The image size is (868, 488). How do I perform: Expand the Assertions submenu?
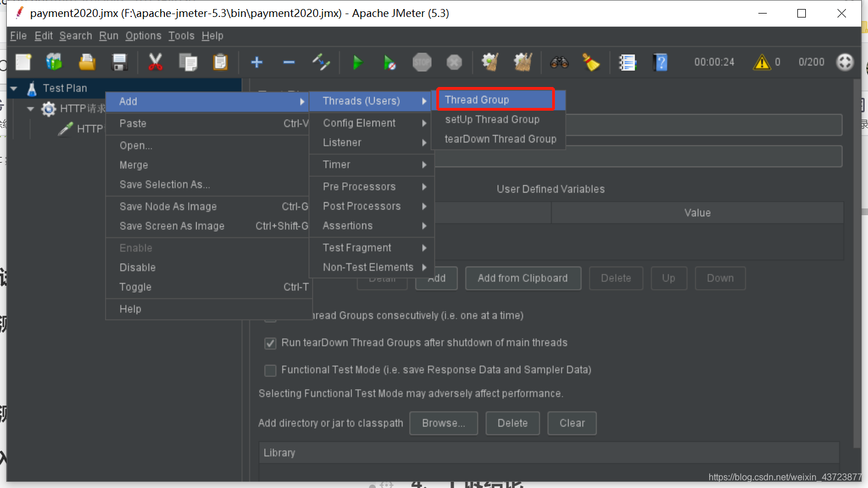371,226
